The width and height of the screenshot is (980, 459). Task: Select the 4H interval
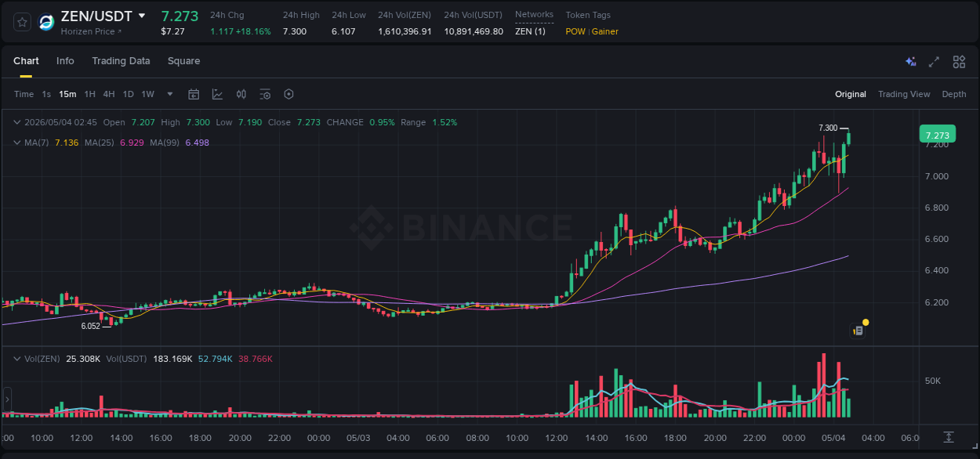coord(109,94)
